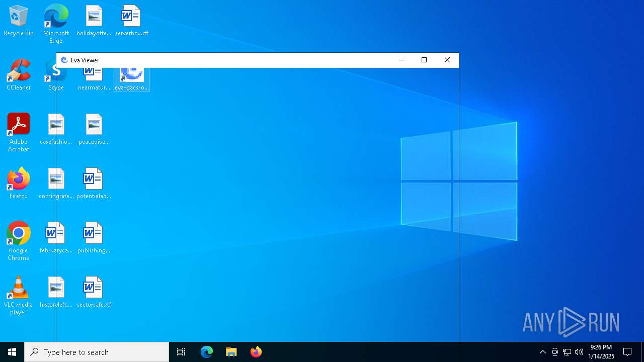Click the Meet Now tray icon
644x362 pixels.
[x=555, y=352]
